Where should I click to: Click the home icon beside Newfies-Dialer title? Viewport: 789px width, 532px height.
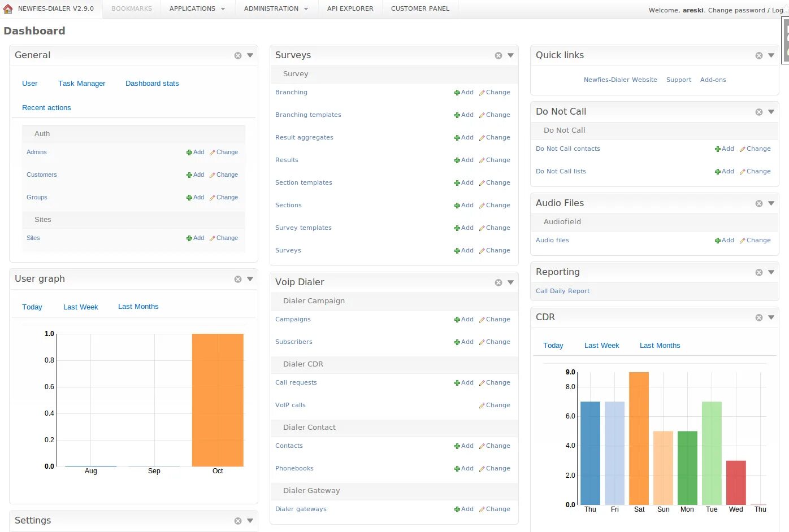(8, 8)
